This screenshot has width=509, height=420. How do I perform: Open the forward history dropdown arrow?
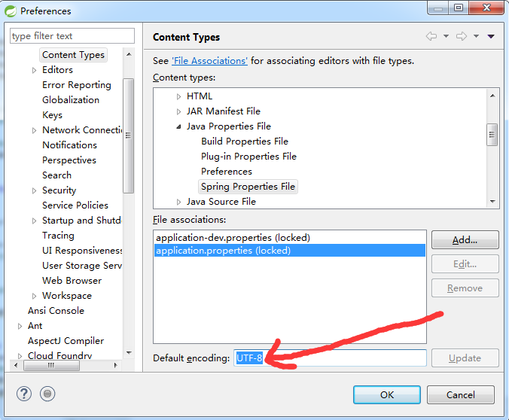tap(476, 36)
